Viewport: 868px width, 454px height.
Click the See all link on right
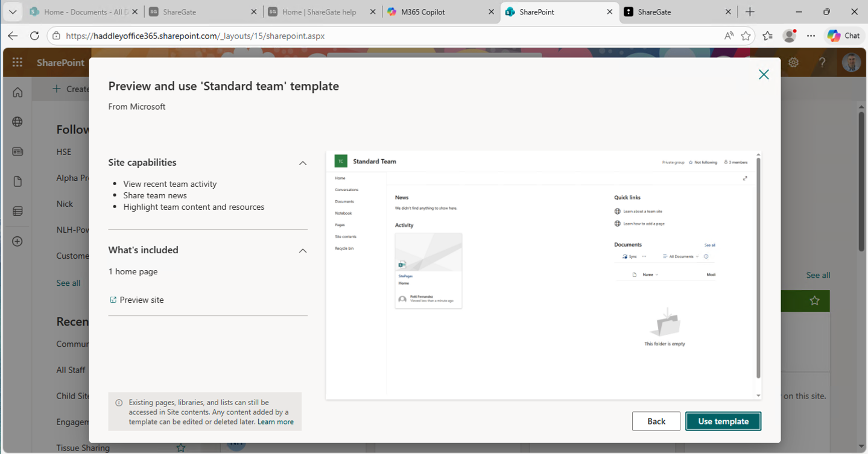pos(818,275)
